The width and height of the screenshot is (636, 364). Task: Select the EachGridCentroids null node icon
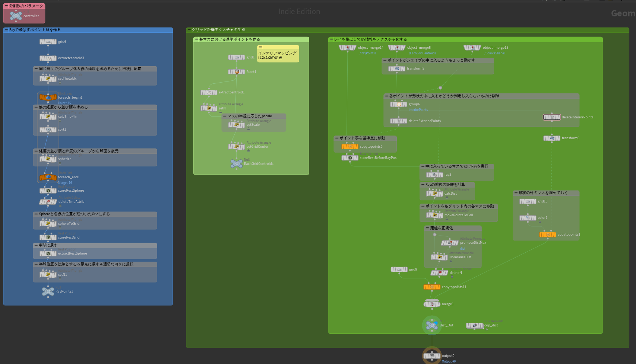point(237,163)
